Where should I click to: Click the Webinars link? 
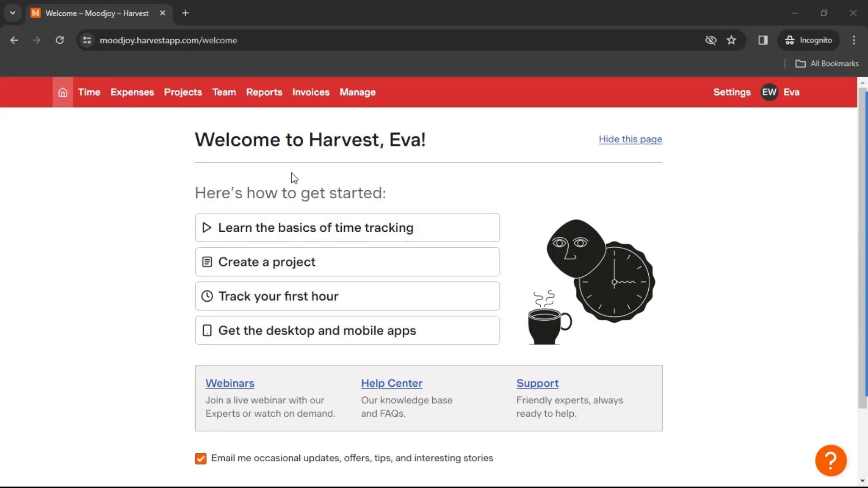(230, 383)
